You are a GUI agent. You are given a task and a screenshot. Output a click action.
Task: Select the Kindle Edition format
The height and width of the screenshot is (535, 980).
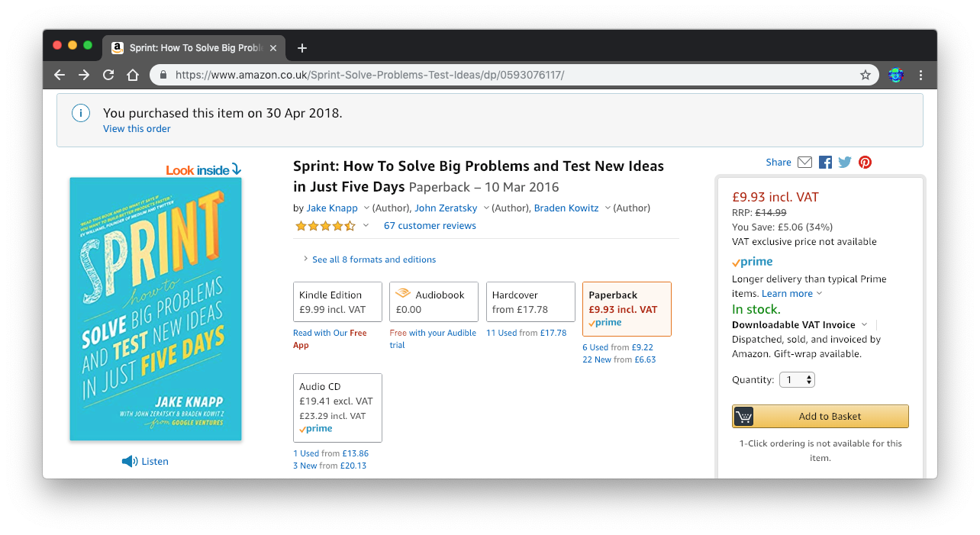pos(337,302)
